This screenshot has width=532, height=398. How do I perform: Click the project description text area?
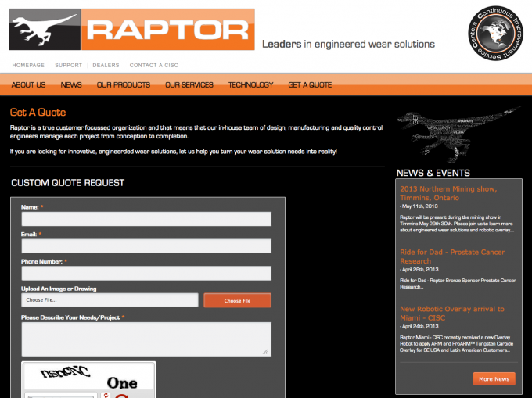click(146, 339)
